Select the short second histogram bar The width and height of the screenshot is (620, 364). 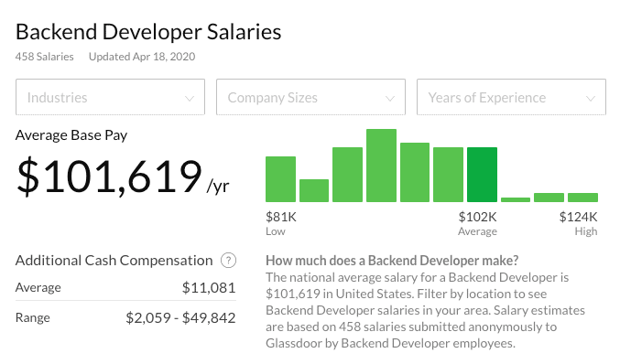(x=314, y=190)
